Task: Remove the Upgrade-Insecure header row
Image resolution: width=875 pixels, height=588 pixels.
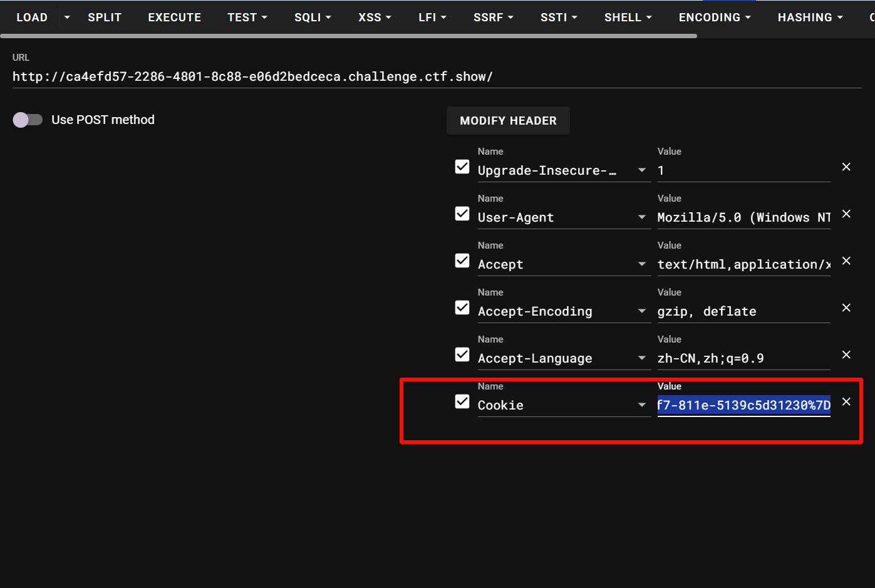Action: 846,167
